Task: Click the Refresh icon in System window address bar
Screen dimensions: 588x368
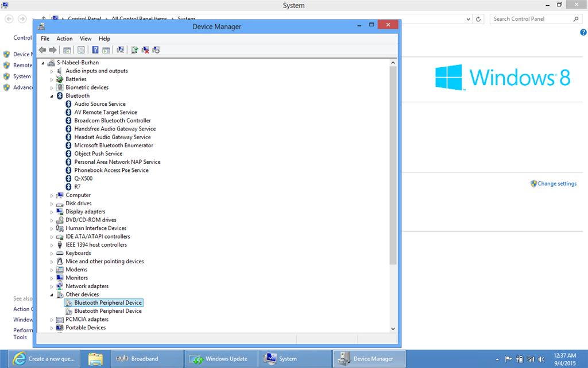Action: click(478, 19)
